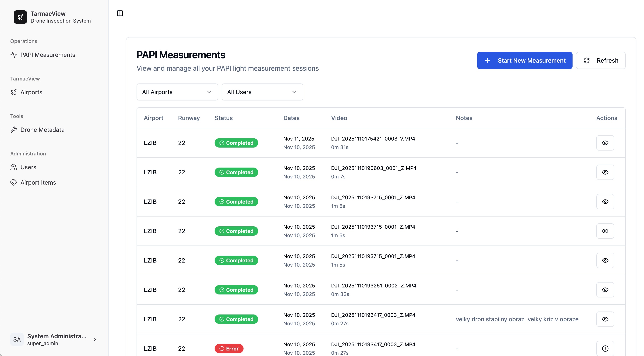Open the Airports sidebar page
Viewport: 644px width, 356px height.
pos(31,92)
